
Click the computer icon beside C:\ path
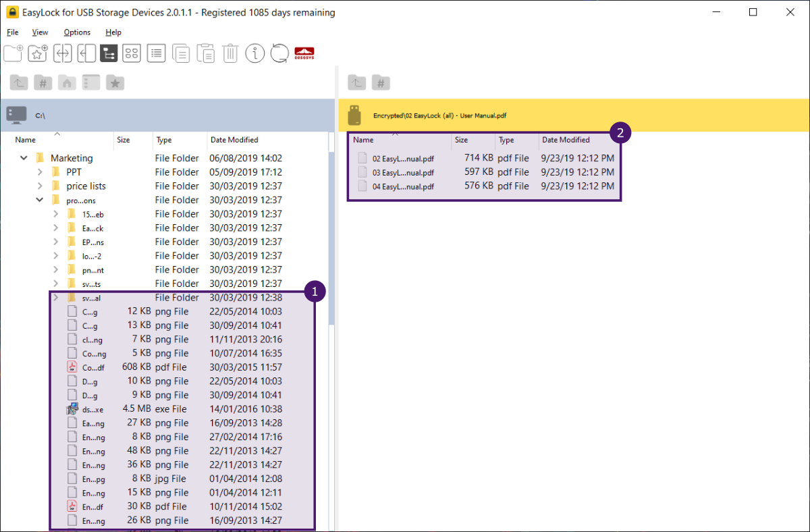tap(17, 115)
